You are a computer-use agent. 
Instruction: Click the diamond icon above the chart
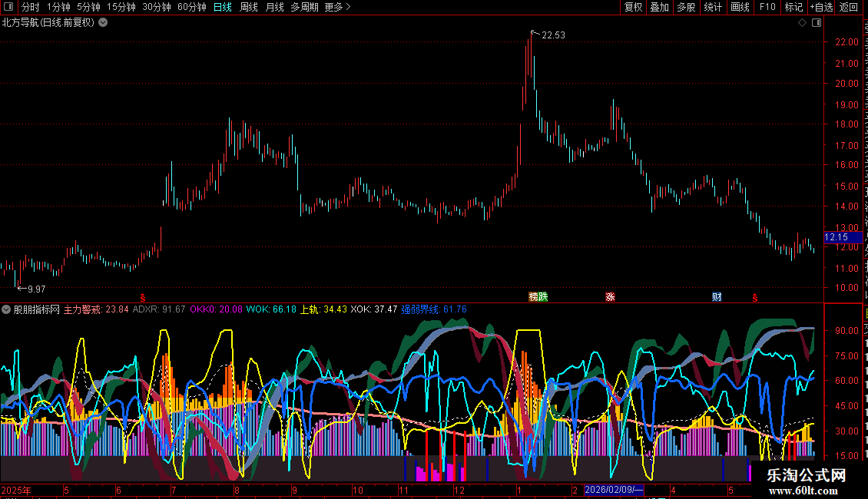tap(802, 23)
